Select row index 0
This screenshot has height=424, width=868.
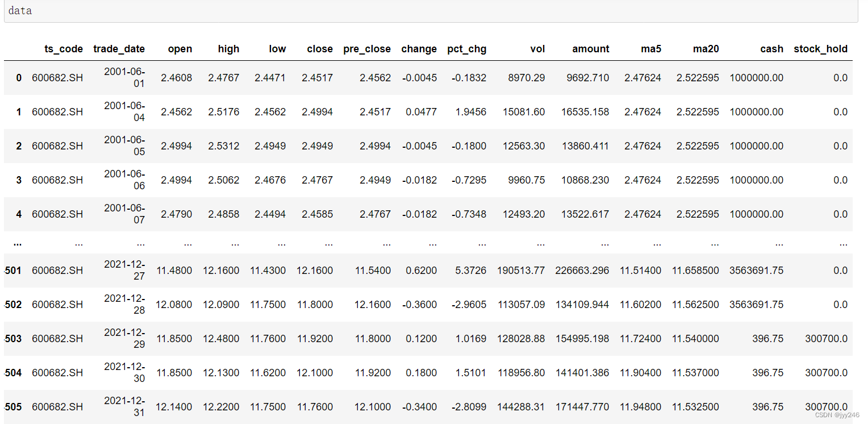click(19, 78)
